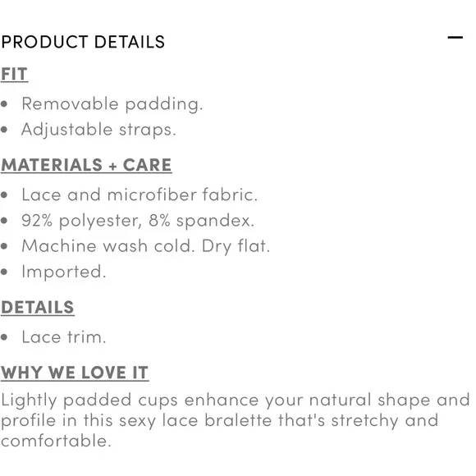Click the bullet dot before Lace trim
The image size is (476, 476).
(x=4, y=337)
